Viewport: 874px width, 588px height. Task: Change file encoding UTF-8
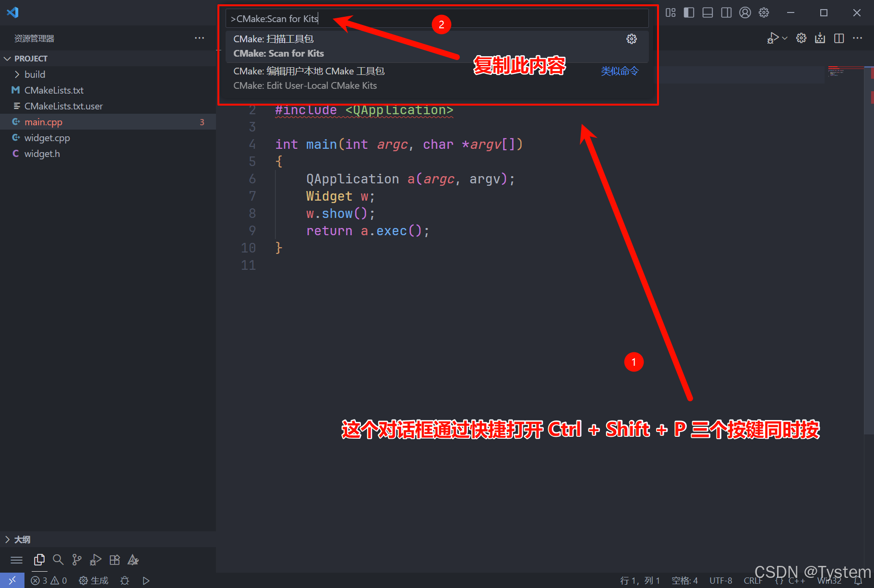pos(721,580)
